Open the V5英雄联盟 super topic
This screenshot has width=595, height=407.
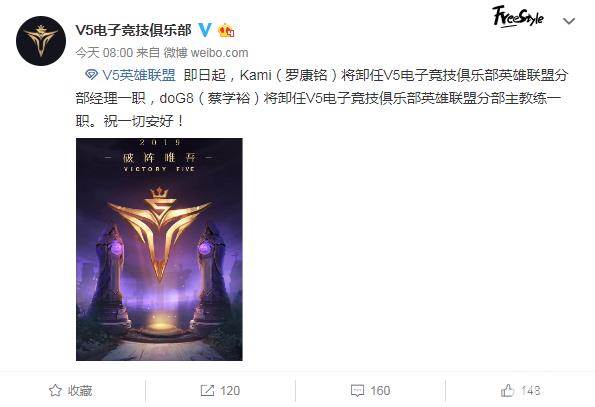click(x=139, y=75)
